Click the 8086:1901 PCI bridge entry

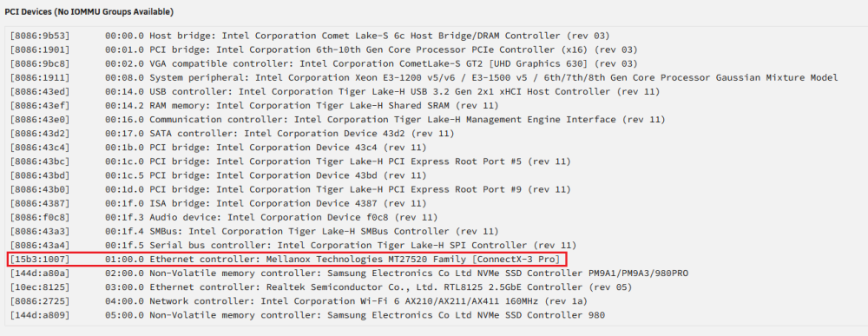[x=323, y=49]
